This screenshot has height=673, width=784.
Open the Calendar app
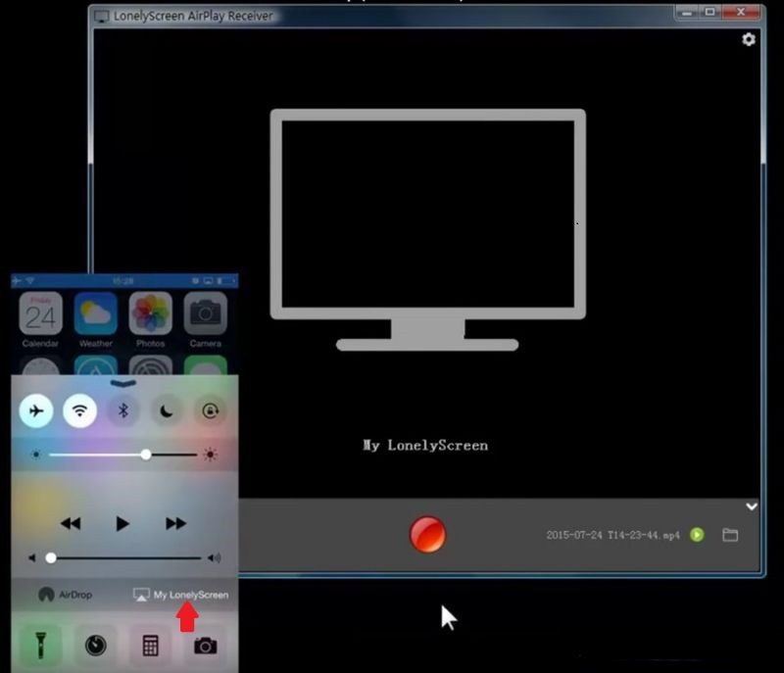tap(40, 319)
